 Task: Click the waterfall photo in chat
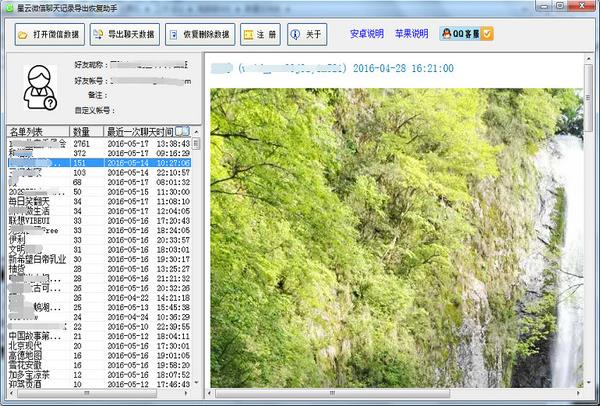(x=395, y=238)
